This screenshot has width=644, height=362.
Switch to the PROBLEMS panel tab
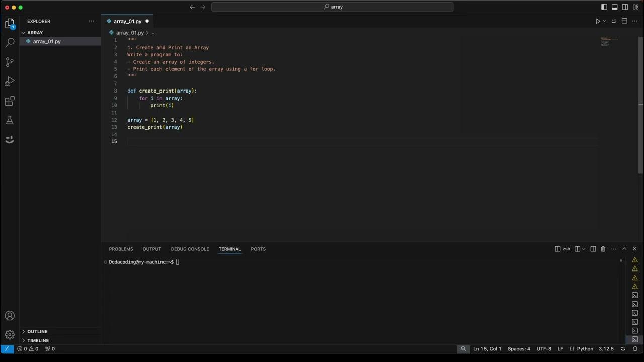pos(121,249)
